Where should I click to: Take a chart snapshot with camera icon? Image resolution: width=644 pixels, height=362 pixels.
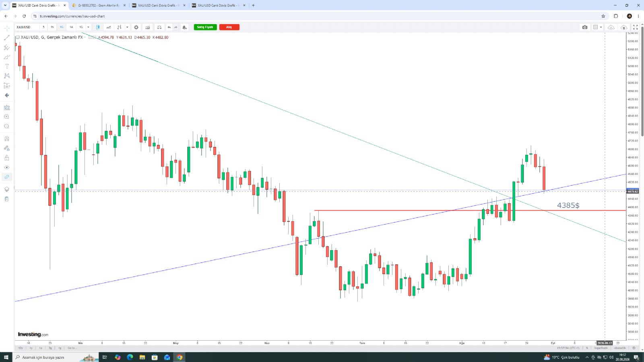pyautogui.click(x=585, y=27)
